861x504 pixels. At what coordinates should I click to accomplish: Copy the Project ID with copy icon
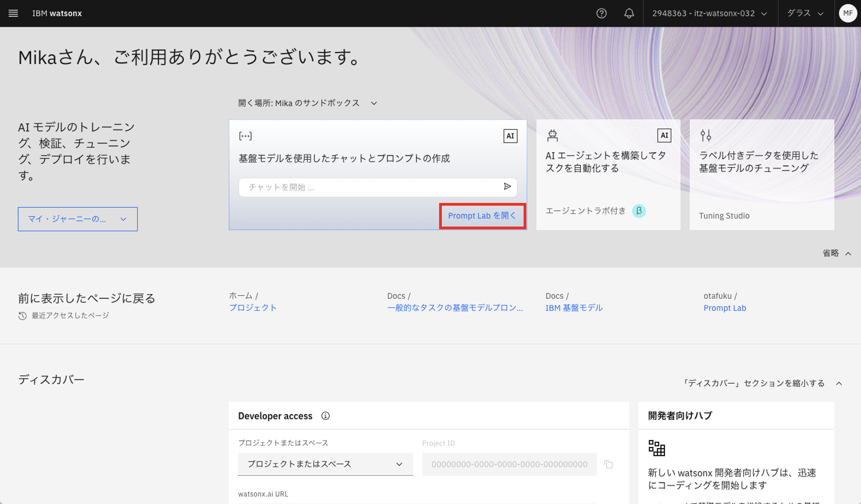609,464
